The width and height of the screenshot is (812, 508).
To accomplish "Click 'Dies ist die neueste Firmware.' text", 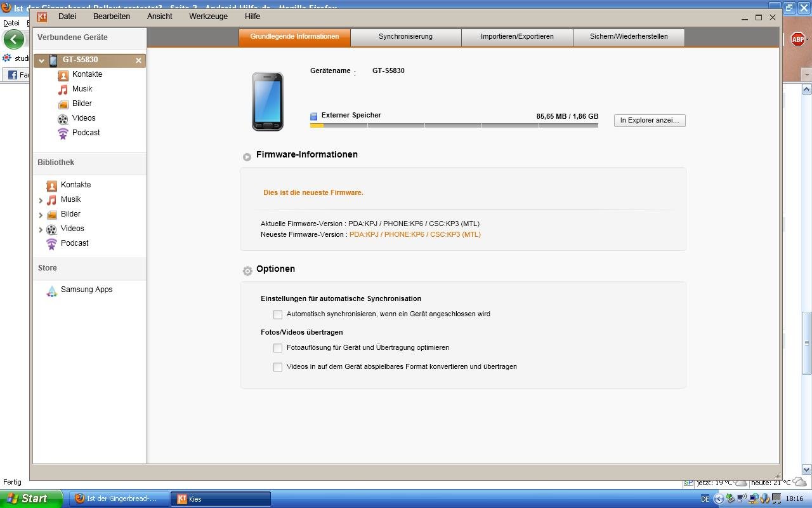I will coord(313,192).
